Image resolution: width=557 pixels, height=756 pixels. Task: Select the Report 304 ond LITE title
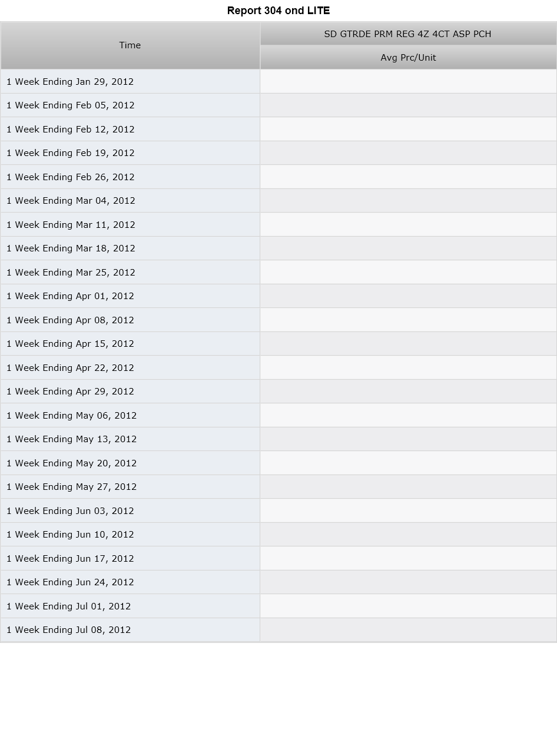(x=278, y=11)
